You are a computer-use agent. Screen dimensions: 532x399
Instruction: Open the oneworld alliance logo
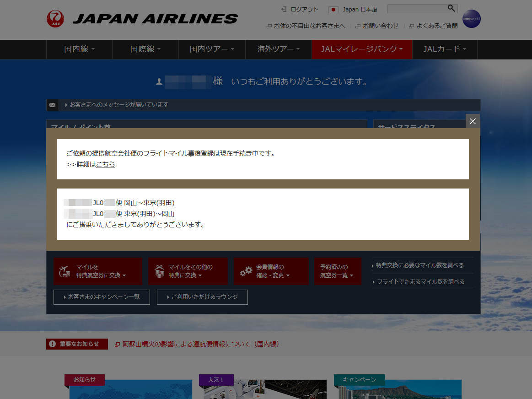pos(472,19)
